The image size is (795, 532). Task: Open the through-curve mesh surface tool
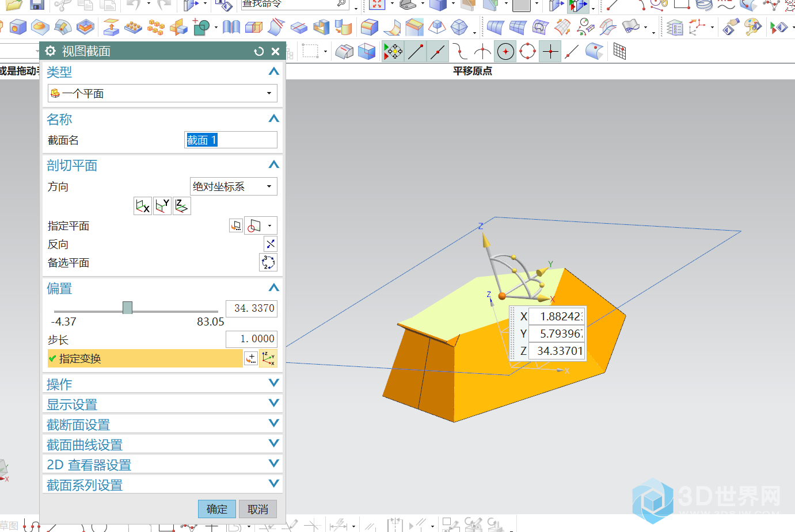518,27
